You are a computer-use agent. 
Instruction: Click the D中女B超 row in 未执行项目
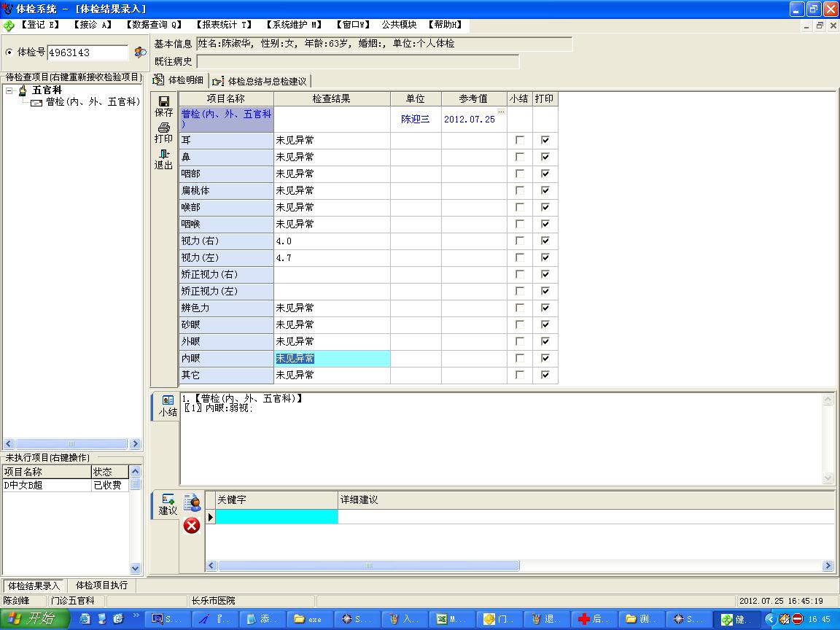[66, 486]
